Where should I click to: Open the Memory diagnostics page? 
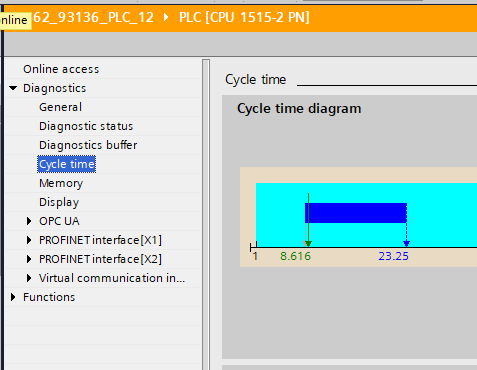61,183
